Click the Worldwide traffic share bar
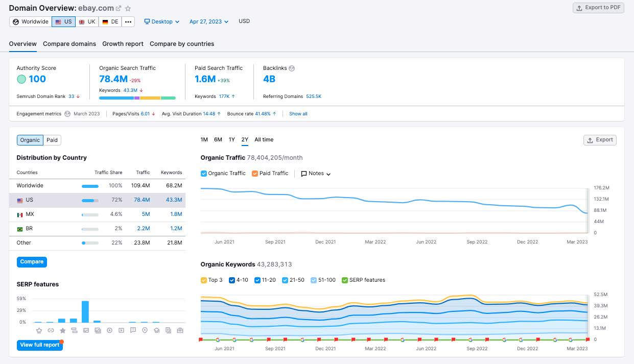 [x=90, y=186]
